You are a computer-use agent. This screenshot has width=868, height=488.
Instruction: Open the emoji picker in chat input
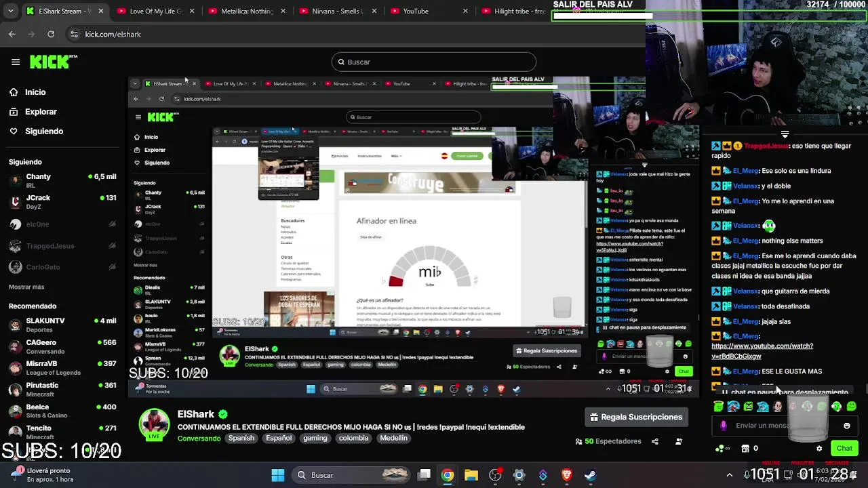tap(846, 426)
